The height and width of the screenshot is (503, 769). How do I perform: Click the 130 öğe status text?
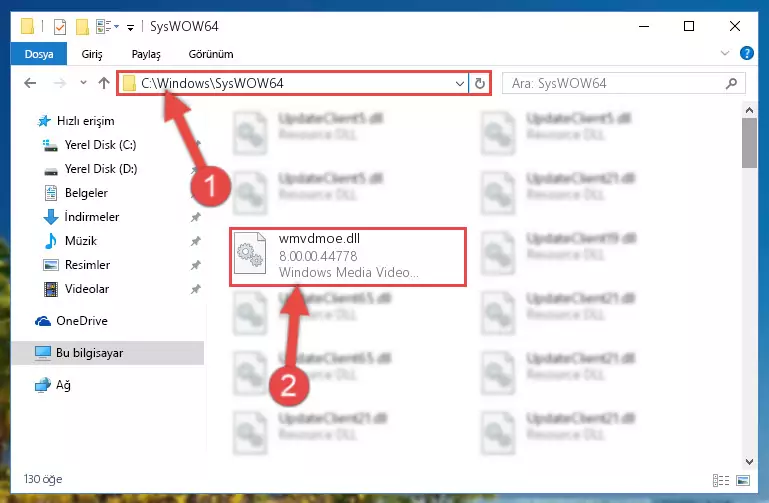click(43, 479)
